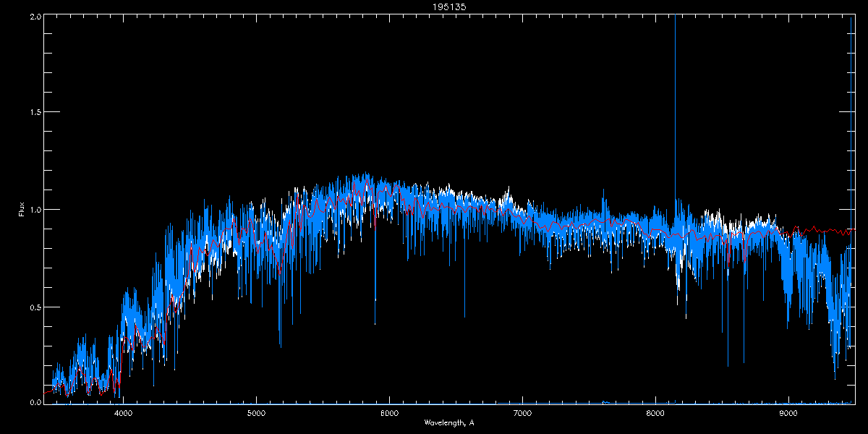Screen dimensions: 868x434
Task: Click the 0.5 flux tick label
Action: point(34,307)
